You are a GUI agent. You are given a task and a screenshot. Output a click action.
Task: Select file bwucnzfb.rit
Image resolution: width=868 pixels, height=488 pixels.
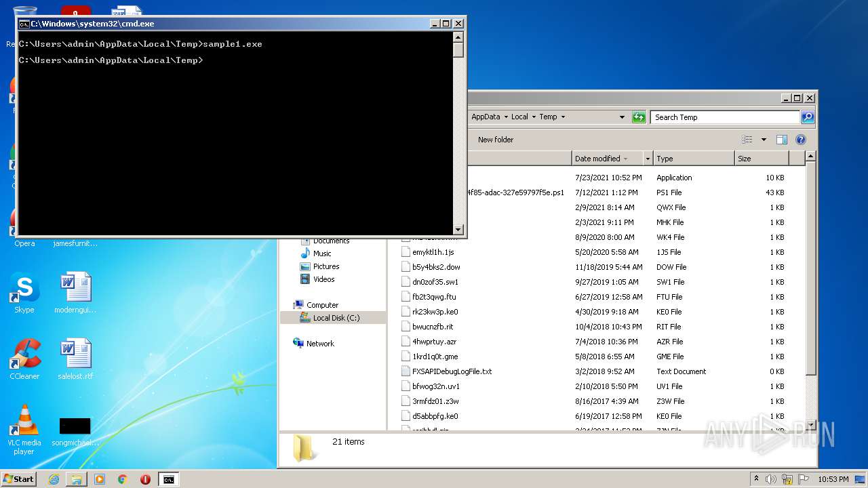coord(433,327)
